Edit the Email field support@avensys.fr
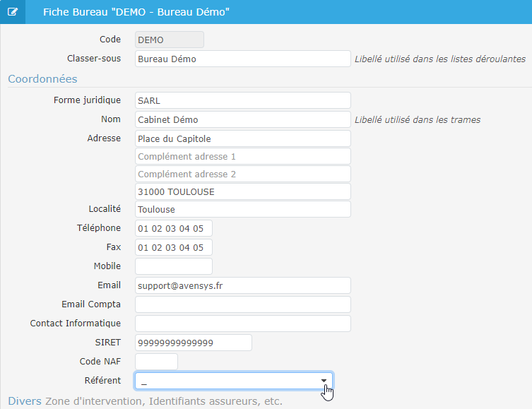 coord(242,285)
